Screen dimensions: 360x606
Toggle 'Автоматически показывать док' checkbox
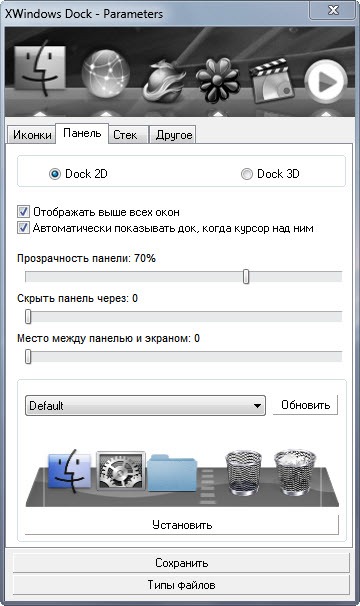tap(23, 228)
